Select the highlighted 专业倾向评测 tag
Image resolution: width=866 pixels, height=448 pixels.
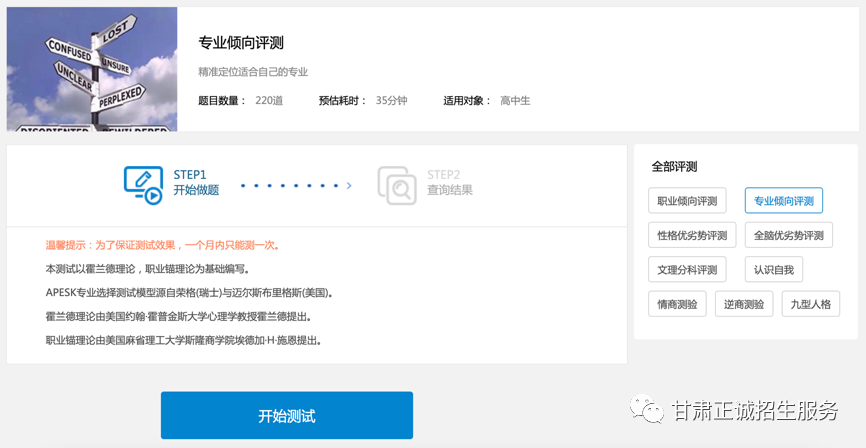pos(783,201)
